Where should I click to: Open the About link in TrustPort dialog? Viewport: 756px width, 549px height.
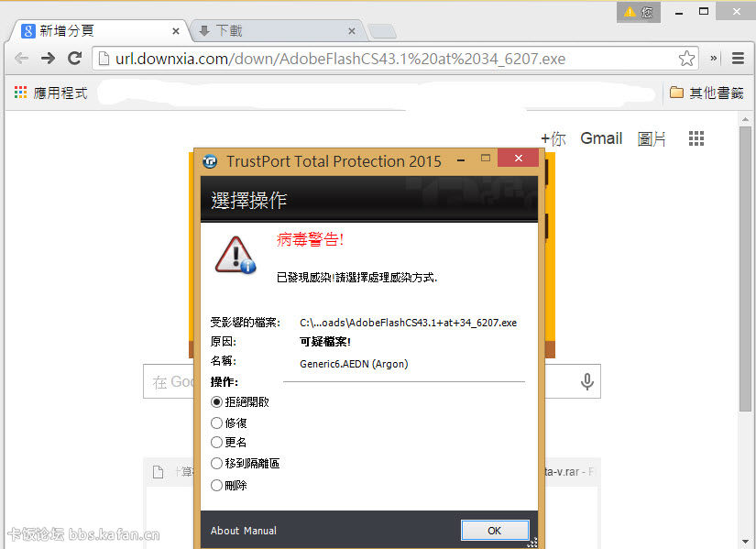(x=225, y=531)
